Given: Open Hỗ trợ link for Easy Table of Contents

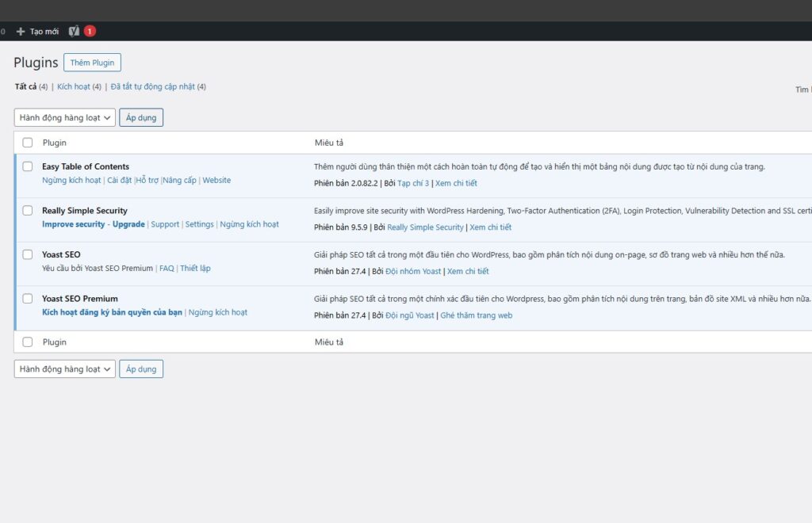Looking at the screenshot, I should coord(147,180).
